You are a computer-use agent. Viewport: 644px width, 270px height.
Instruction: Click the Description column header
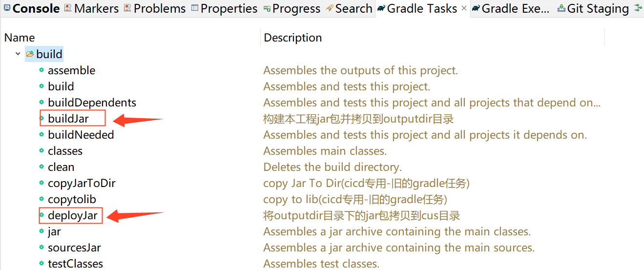pyautogui.click(x=293, y=38)
